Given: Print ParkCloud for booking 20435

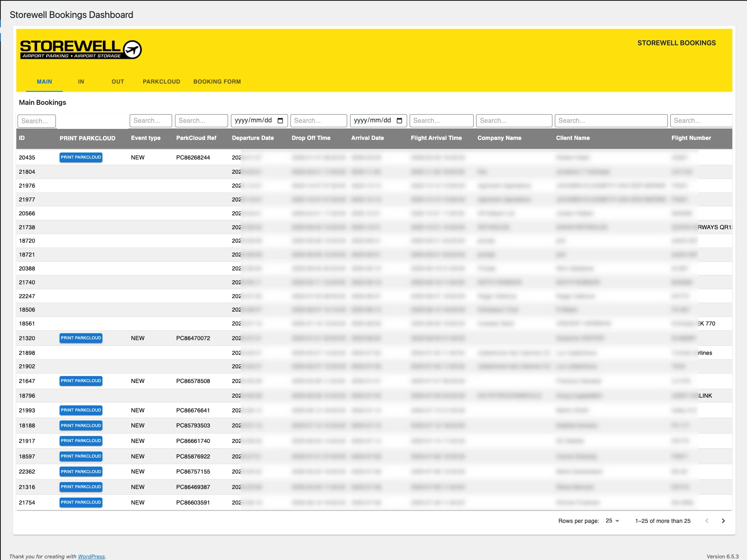Looking at the screenshot, I should point(81,157).
